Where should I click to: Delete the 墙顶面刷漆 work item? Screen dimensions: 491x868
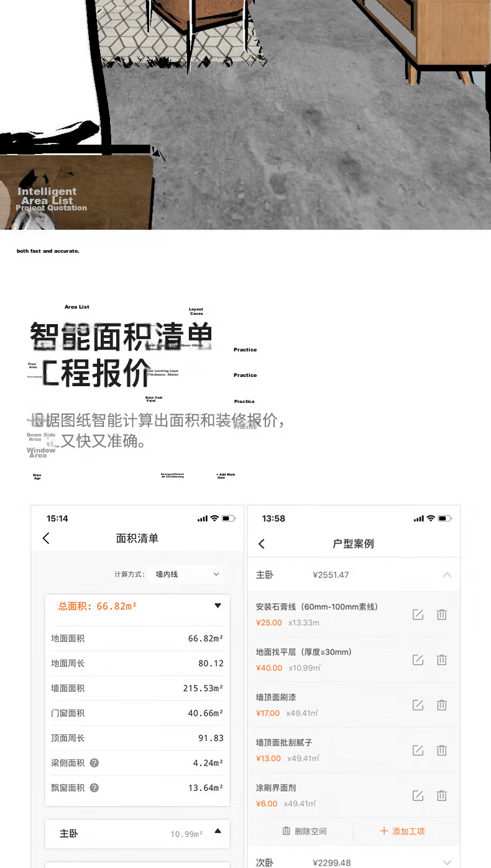click(441, 705)
